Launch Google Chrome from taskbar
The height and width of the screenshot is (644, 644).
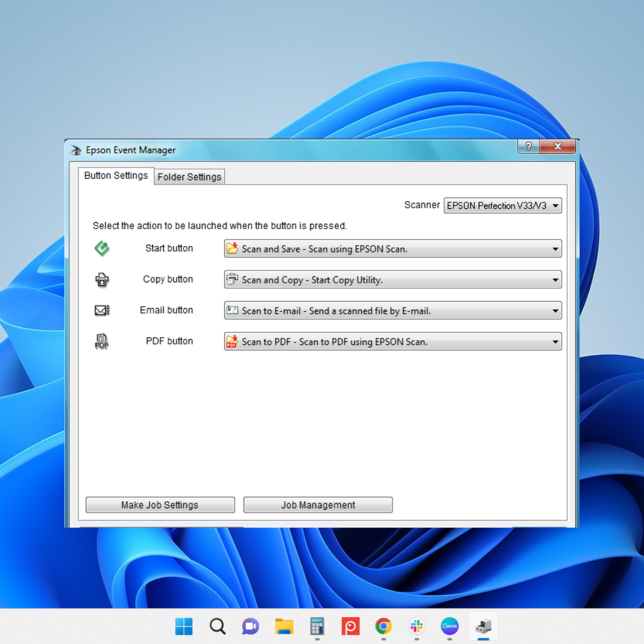[x=384, y=626]
